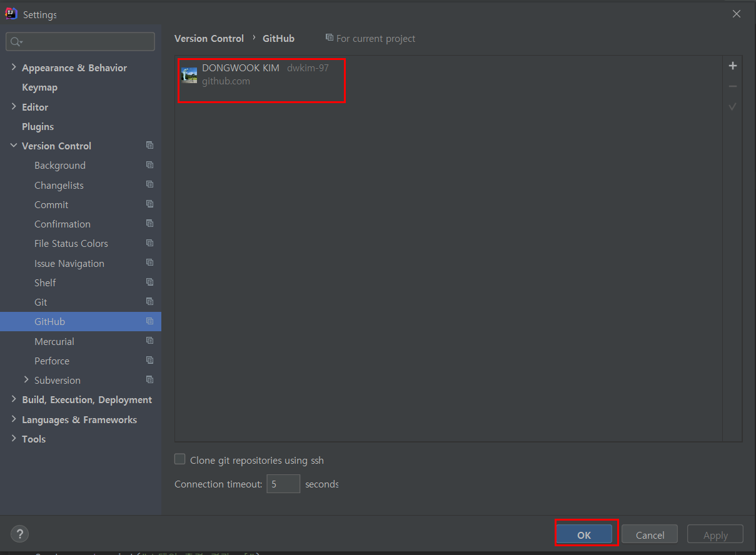Click the Apply button
Image resolution: width=756 pixels, height=555 pixels.
715,534
